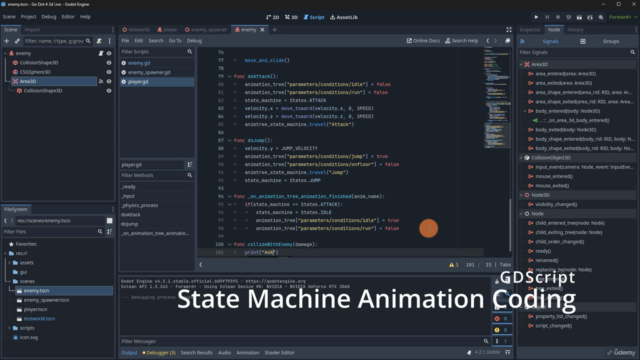Open the Groups section in Node dock
This screenshot has width=640, height=360.
611,41
